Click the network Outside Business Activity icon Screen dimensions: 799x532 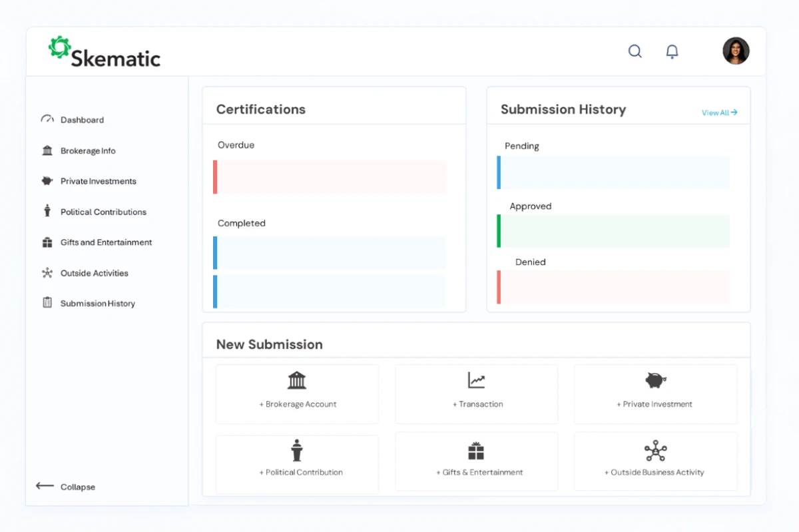[655, 451]
